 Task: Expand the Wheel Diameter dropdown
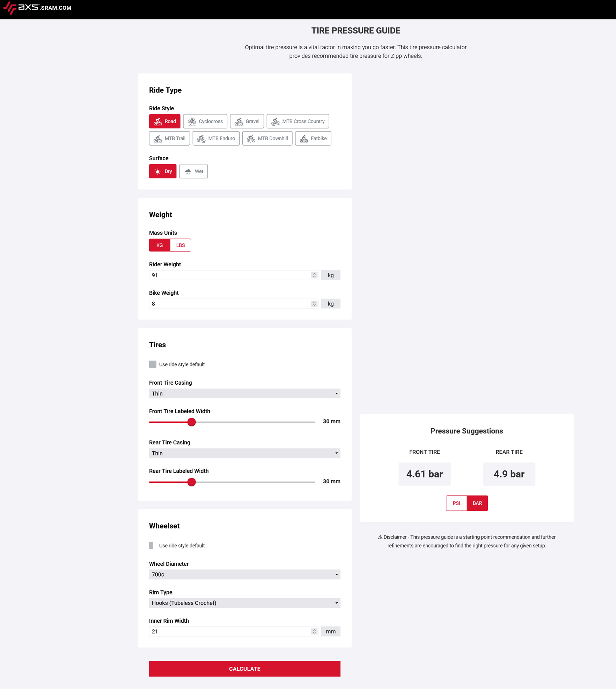coord(244,575)
